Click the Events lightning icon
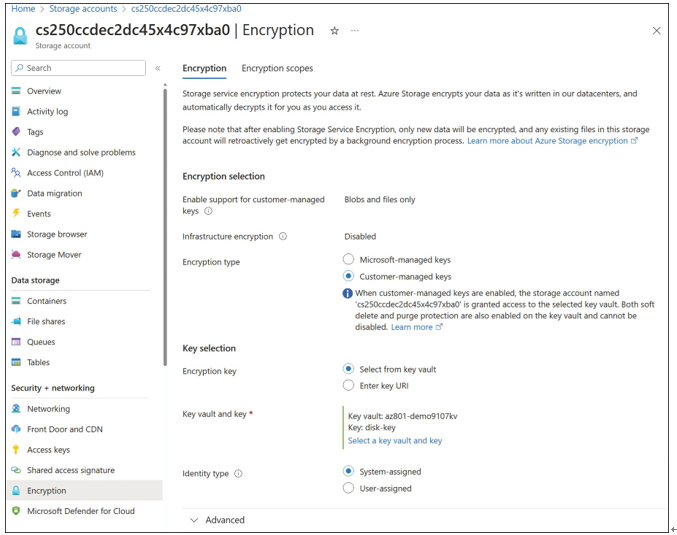 click(x=16, y=213)
